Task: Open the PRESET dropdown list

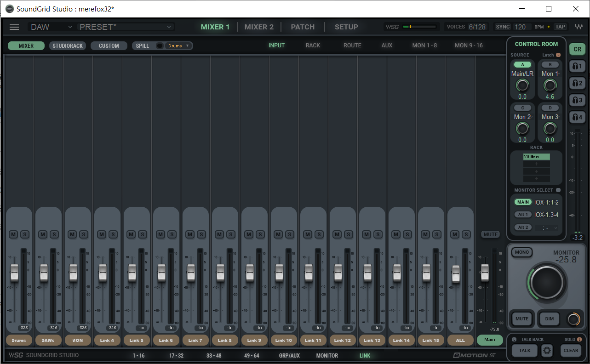Action: pyautogui.click(x=126, y=27)
